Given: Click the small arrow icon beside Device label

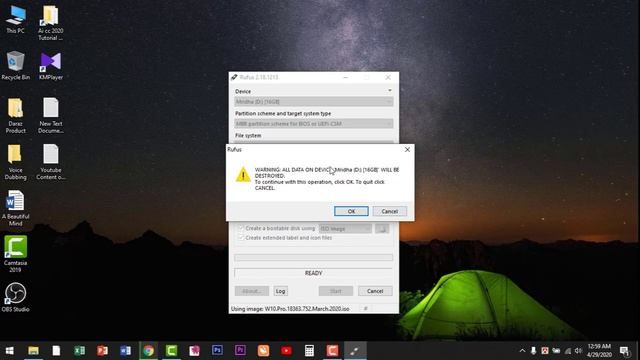Looking at the screenshot, I should point(389,91).
